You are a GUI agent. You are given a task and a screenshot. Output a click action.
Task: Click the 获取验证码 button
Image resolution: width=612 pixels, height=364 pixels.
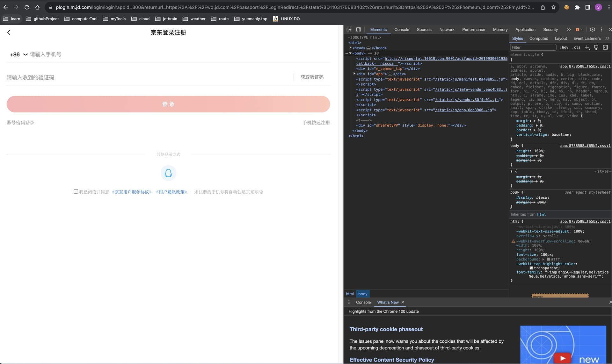[312, 77]
